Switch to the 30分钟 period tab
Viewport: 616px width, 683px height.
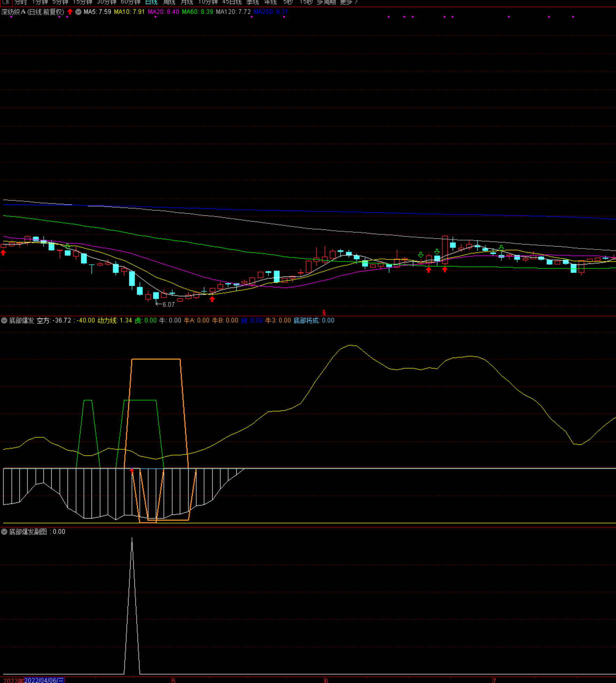click(107, 2)
